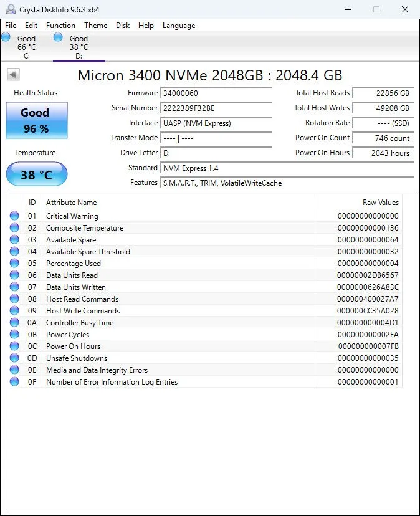Click the Data Units Read status orb

(14, 275)
